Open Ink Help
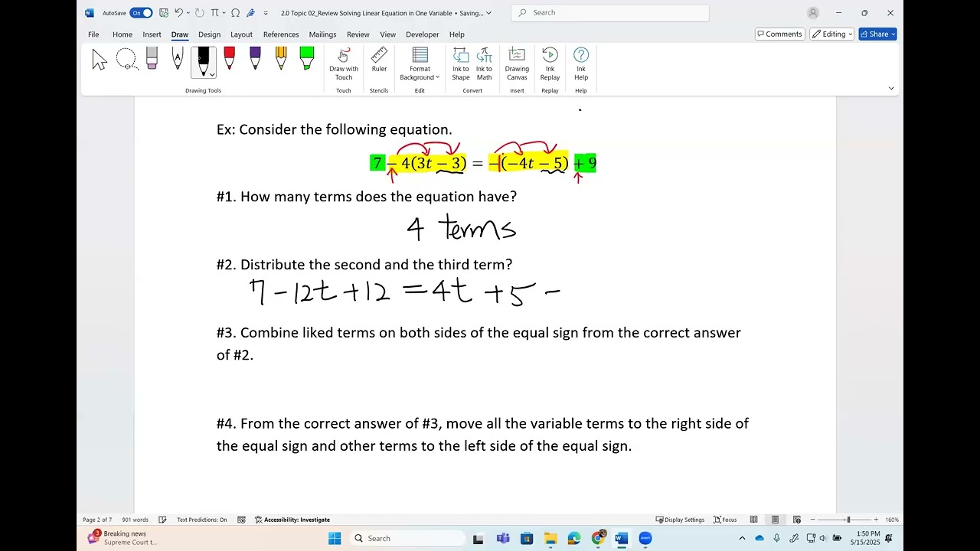The height and width of the screenshot is (551, 980). 581,64
